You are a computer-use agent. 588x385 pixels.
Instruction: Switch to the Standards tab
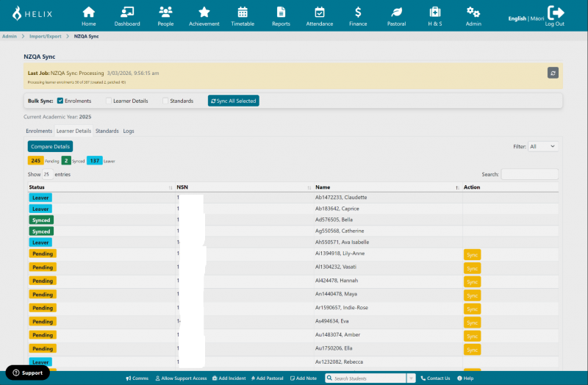point(107,131)
